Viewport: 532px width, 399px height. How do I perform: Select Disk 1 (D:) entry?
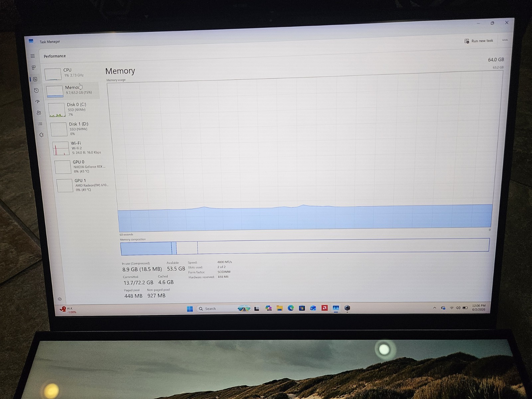pos(76,129)
